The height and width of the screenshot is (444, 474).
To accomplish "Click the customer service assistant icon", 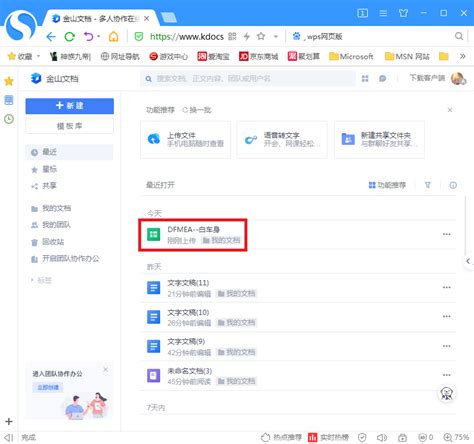I will click(447, 394).
